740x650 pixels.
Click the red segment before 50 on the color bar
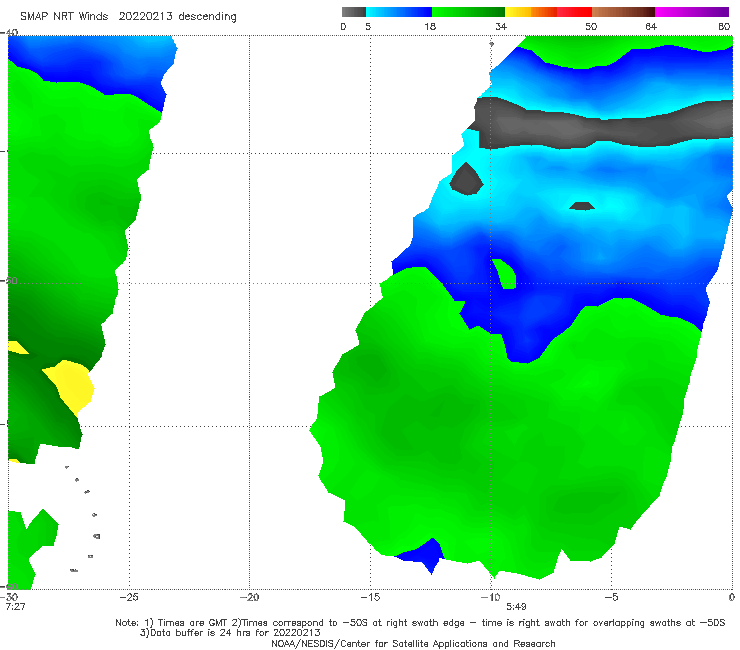574,12
